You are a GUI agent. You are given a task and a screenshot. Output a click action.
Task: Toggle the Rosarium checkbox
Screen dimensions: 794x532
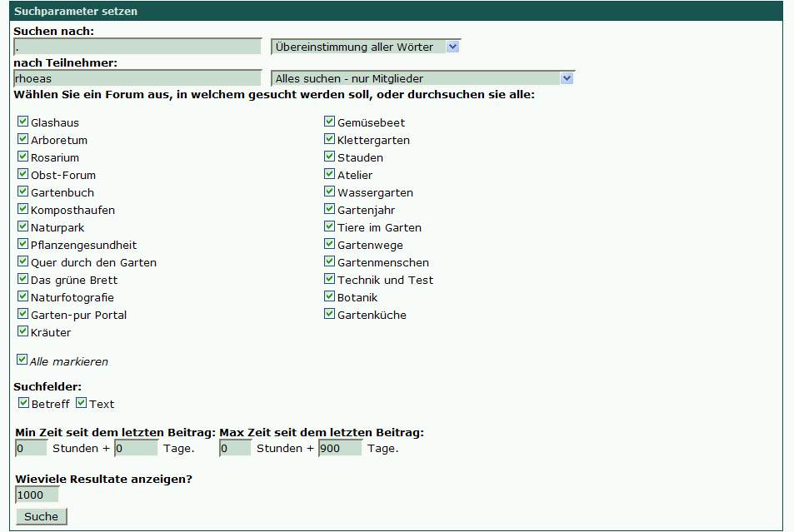pyautogui.click(x=22, y=157)
